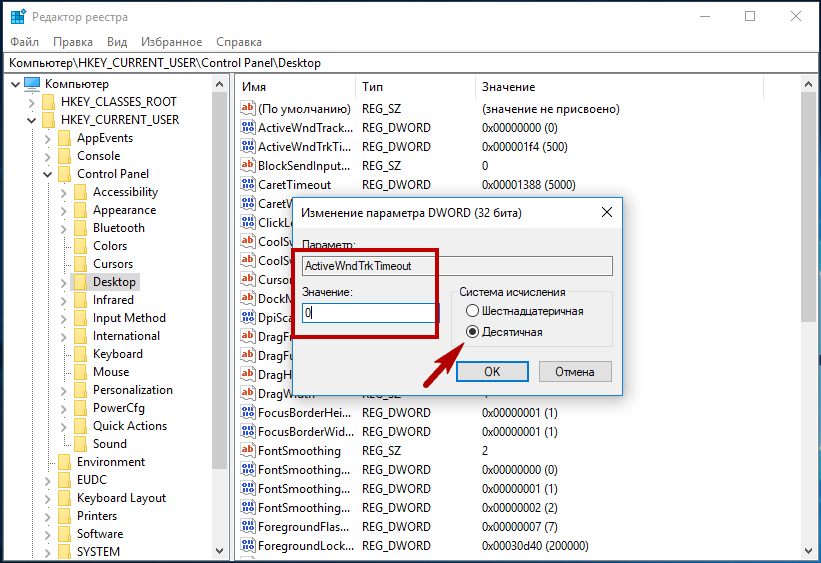821x563 pixels.
Task: Open the Справка menu
Action: click(x=239, y=42)
